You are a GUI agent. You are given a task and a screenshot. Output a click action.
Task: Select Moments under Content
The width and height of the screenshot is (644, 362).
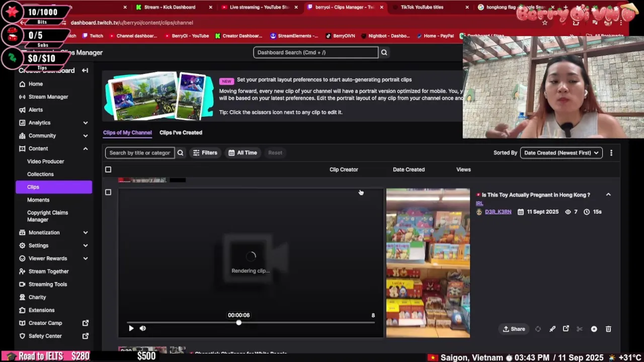point(38,200)
